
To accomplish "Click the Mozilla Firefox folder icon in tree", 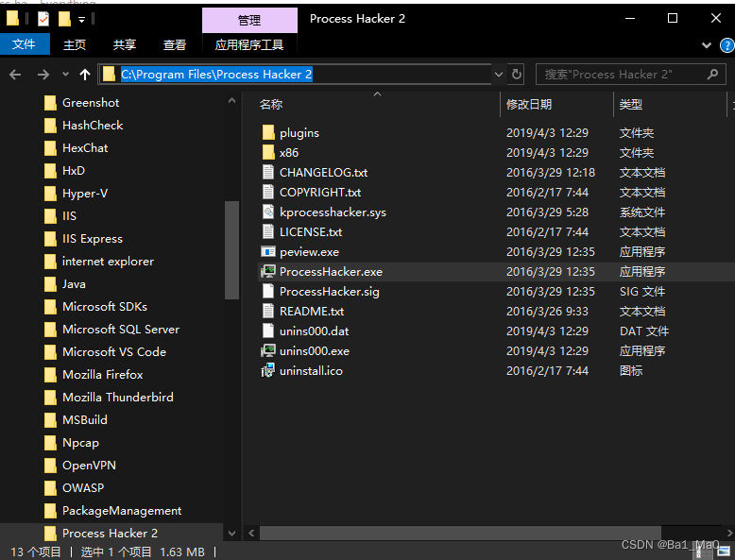I will [50, 374].
